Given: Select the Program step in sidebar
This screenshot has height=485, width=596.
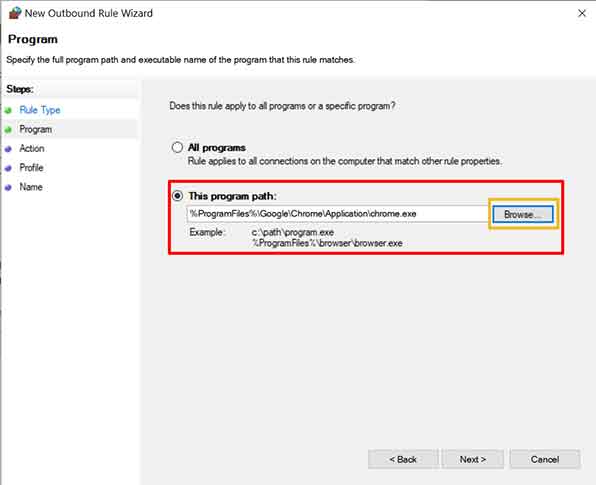Looking at the screenshot, I should [x=36, y=130].
